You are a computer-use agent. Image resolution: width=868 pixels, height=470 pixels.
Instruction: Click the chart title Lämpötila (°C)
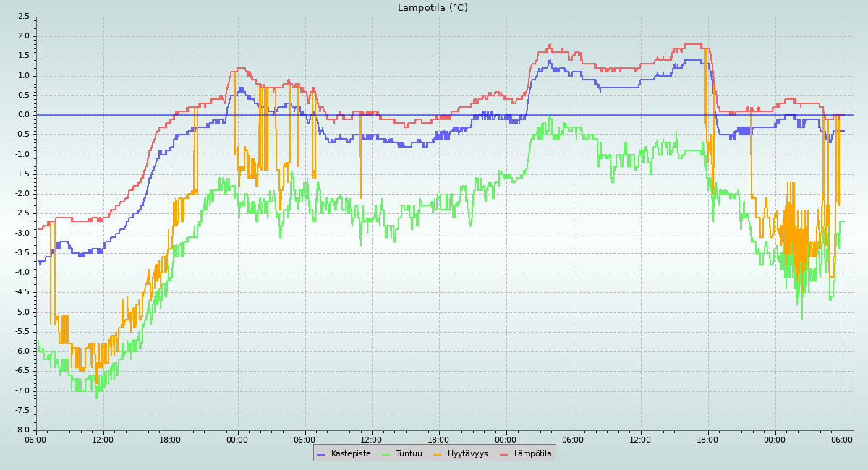(433, 8)
